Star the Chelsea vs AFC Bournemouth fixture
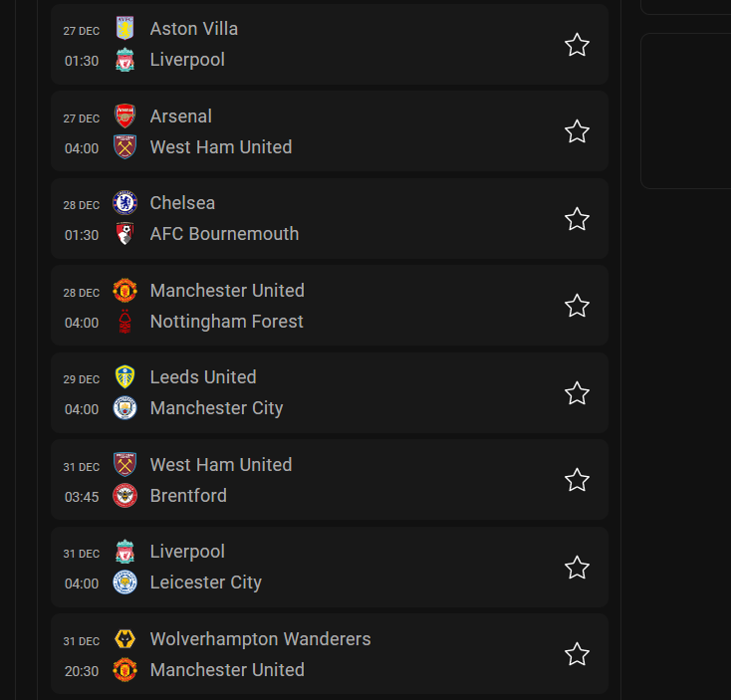This screenshot has height=700, width=731. coord(577,219)
